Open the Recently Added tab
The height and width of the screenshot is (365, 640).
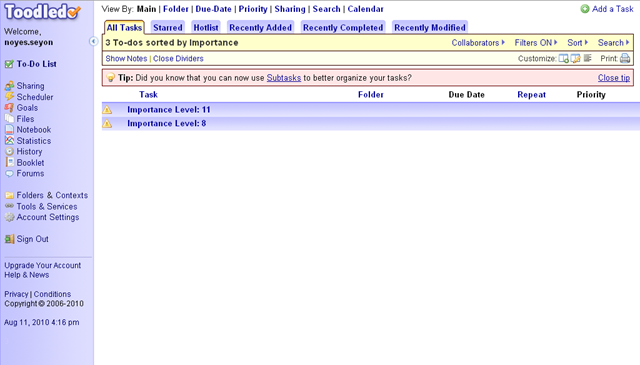pyautogui.click(x=260, y=27)
